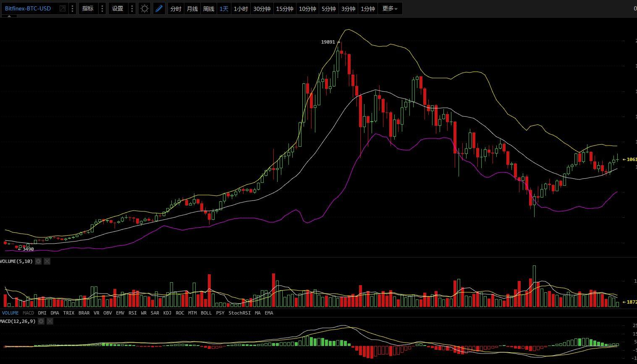Open options dots next to Bitfinex-BTC-USD
Screen dimensions: 637x364
point(73,8)
